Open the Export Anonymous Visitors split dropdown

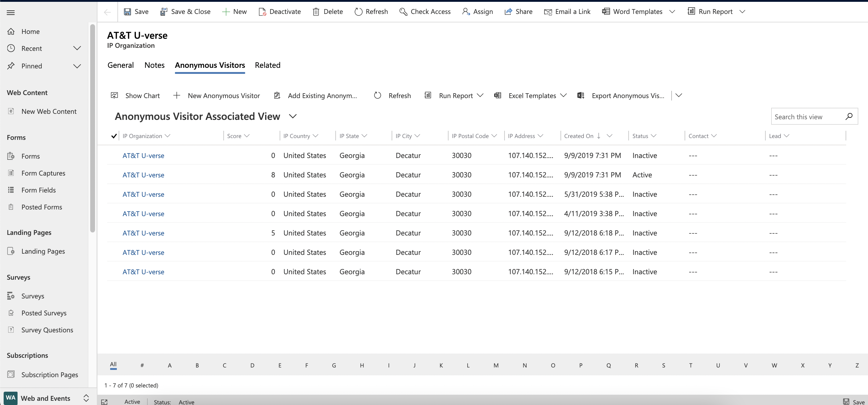coord(679,95)
